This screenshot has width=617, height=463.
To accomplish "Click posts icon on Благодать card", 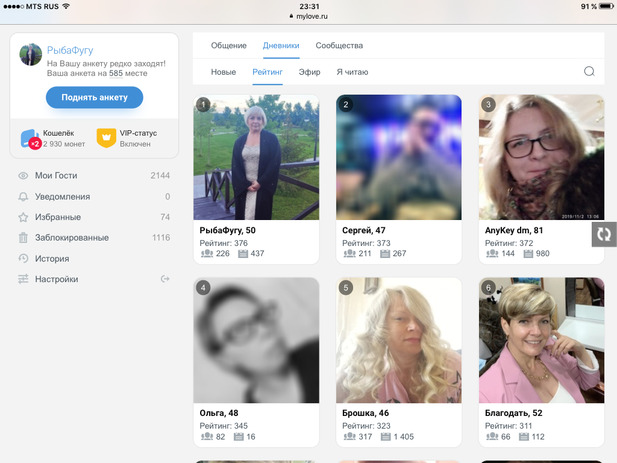I will [524, 437].
